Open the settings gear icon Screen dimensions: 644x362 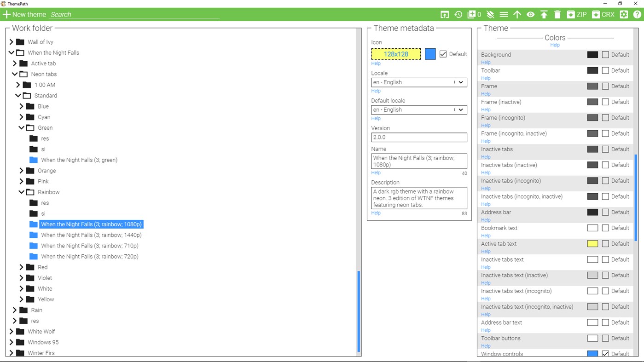(624, 14)
